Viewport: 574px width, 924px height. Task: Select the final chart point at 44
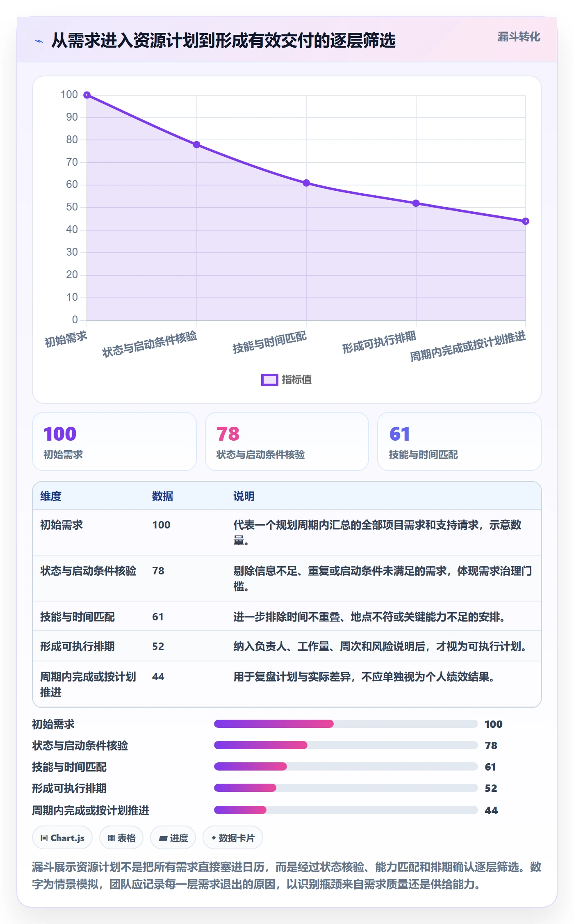526,221
